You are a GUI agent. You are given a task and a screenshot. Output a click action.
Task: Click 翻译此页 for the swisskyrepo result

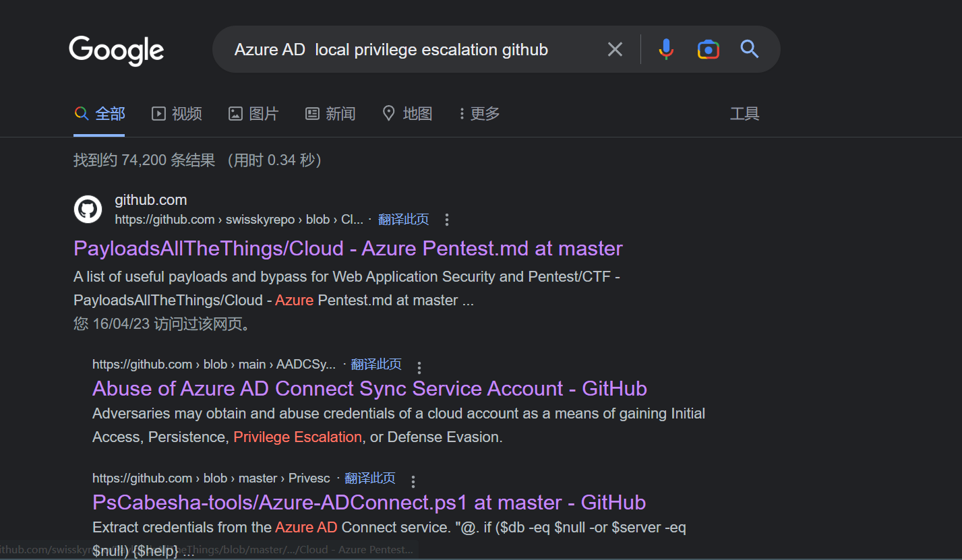click(403, 220)
